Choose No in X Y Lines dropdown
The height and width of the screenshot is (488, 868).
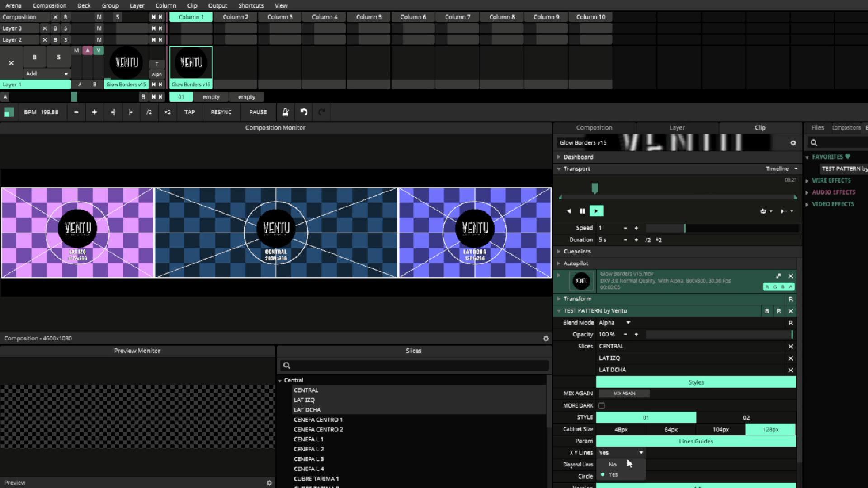(x=613, y=465)
